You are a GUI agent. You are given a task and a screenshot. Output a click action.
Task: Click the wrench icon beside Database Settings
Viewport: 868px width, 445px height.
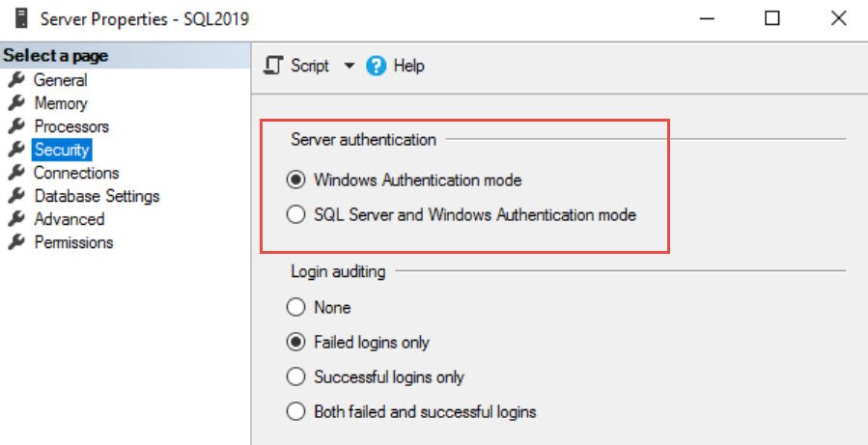16,196
